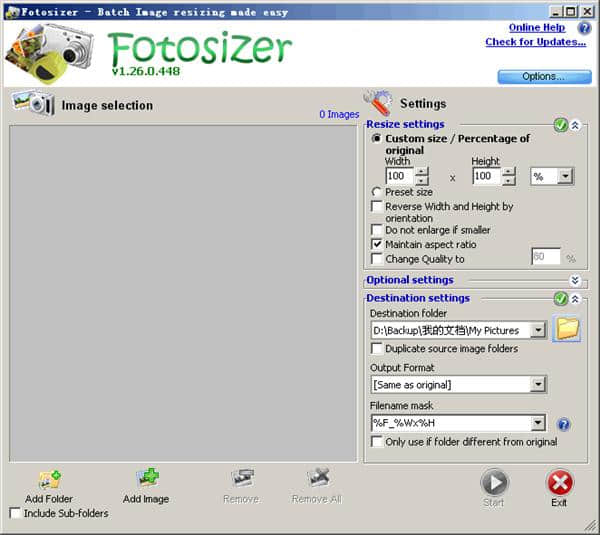The width and height of the screenshot is (600, 535).
Task: Uncheck Maintain aspect ratio
Action: click(377, 244)
